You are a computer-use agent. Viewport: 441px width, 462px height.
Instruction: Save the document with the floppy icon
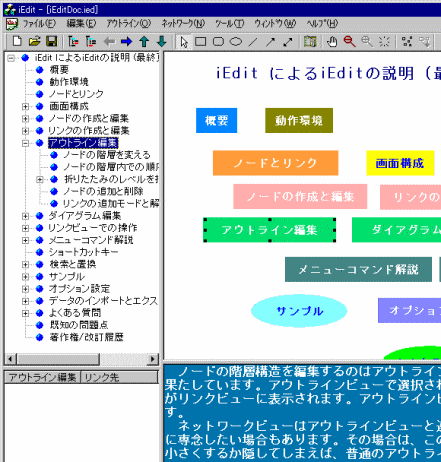[51, 42]
